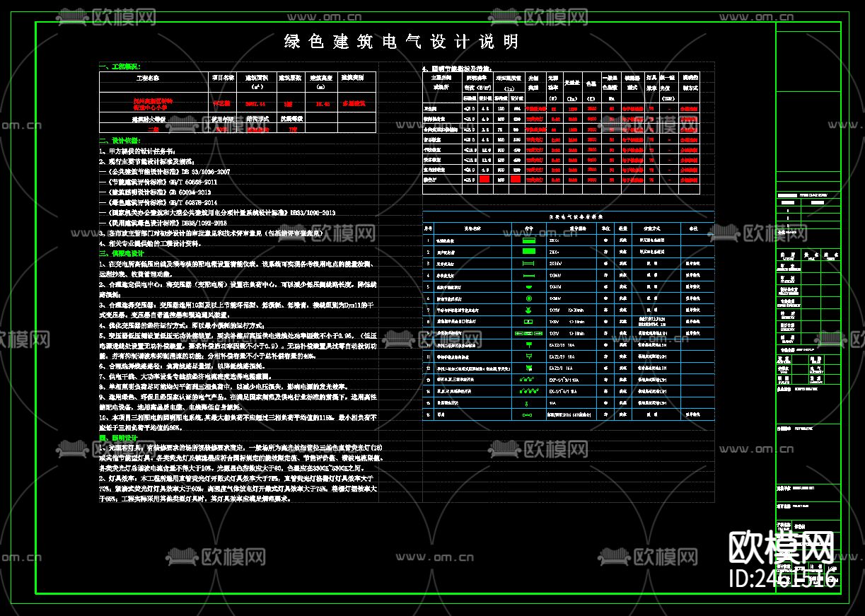Image resolution: width=865 pixels, height=616 pixels.
Task: Select the red project name cell
Action: pyautogui.click(x=153, y=104)
